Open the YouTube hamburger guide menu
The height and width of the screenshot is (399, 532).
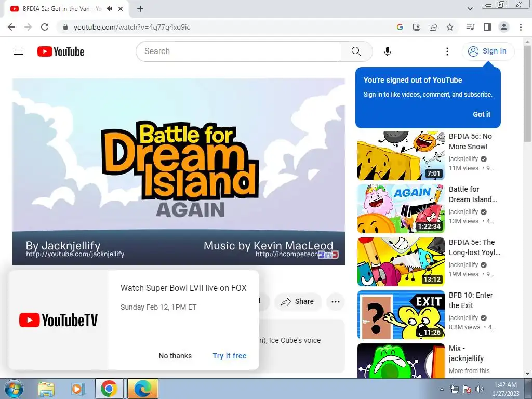(x=19, y=51)
